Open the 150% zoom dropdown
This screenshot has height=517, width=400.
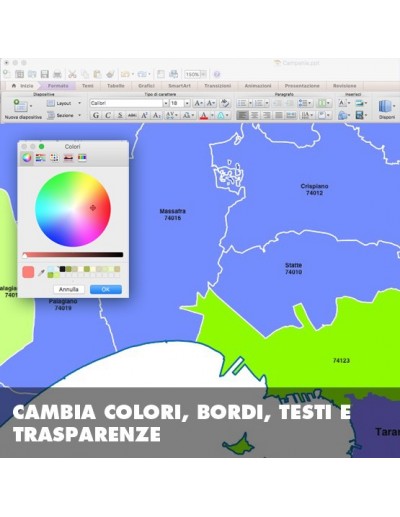pos(203,74)
